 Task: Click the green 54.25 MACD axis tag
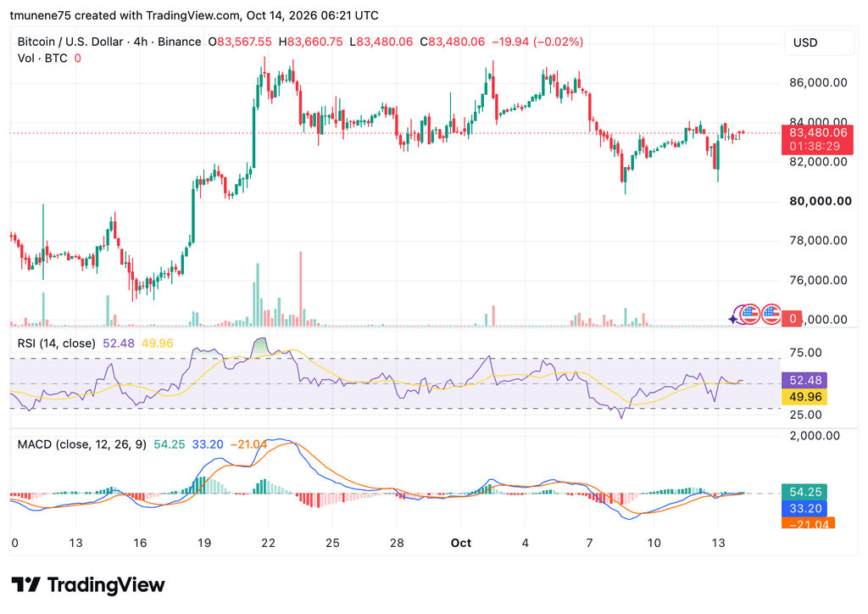click(804, 492)
